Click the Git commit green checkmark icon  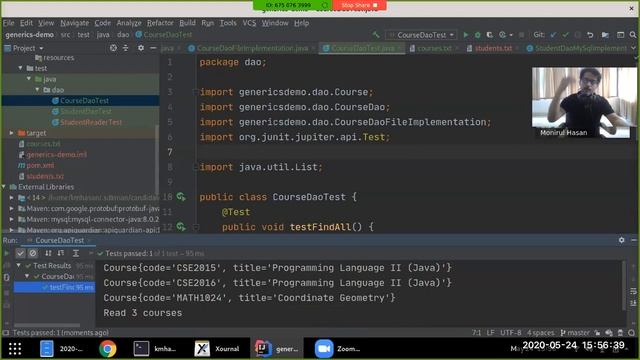(x=565, y=35)
